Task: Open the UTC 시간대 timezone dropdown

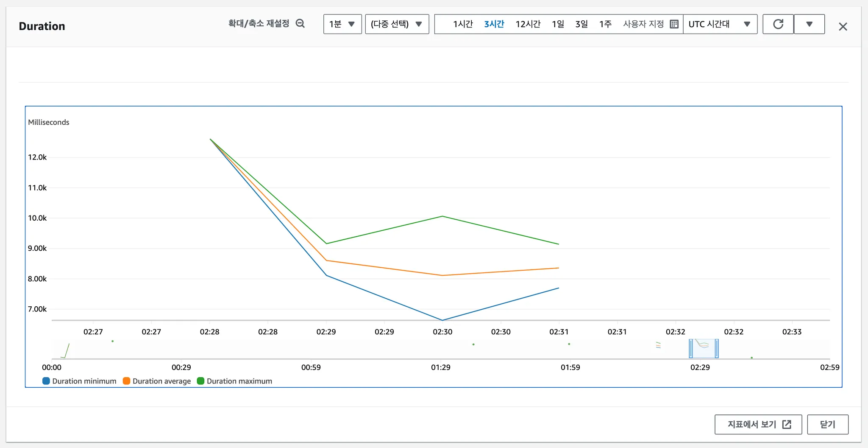Action: point(720,24)
